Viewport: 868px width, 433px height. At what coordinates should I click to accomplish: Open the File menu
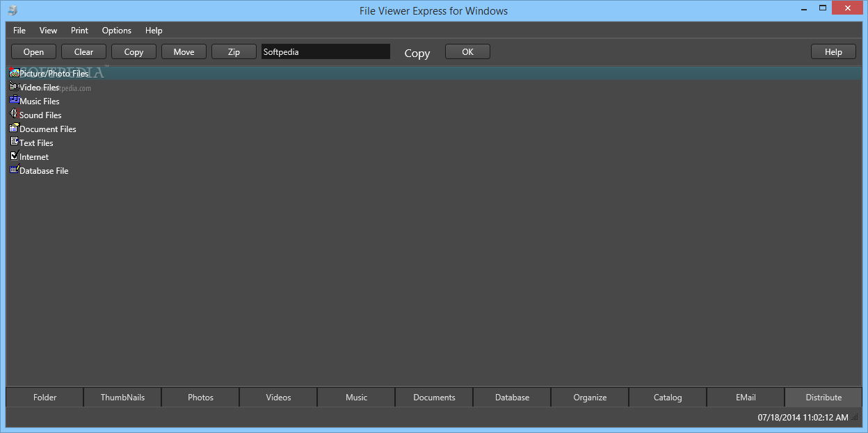(x=19, y=30)
